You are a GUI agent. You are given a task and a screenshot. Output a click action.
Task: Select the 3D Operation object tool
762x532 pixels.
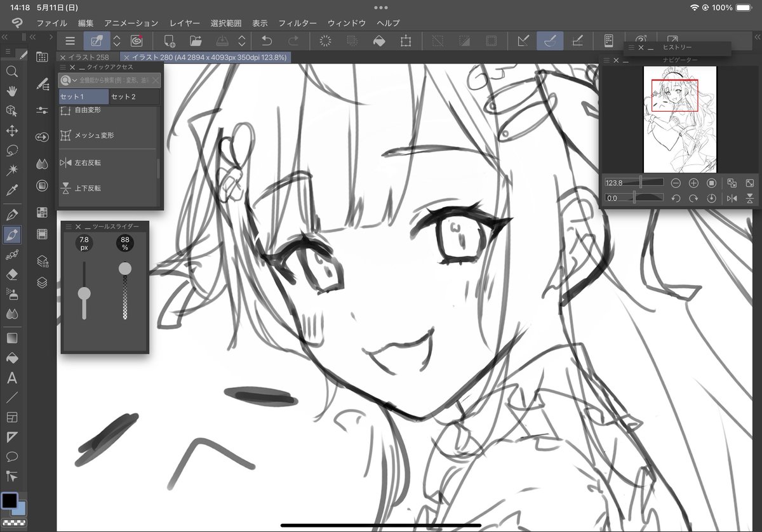(11, 110)
